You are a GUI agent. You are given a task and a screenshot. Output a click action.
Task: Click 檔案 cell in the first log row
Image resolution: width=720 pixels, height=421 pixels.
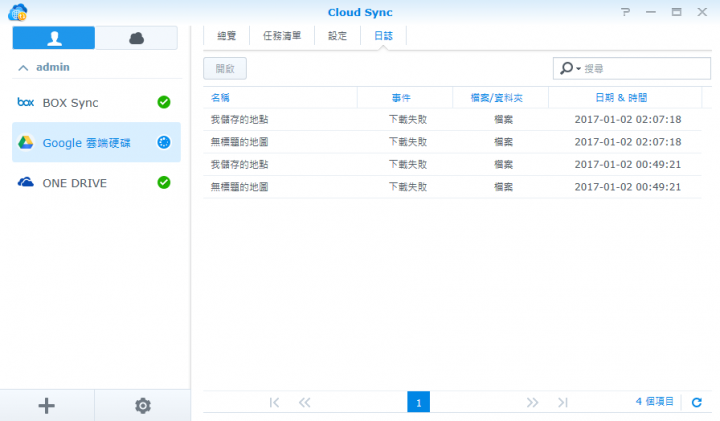(503, 120)
